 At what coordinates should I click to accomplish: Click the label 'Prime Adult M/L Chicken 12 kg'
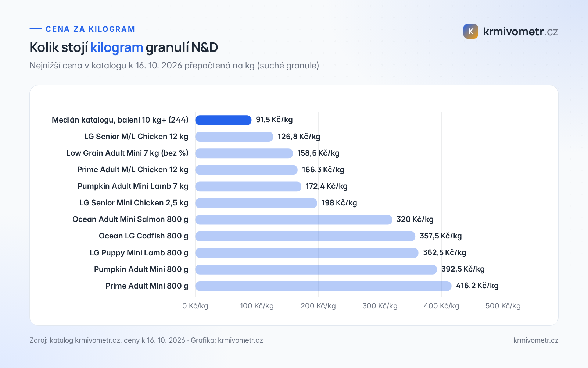133,170
